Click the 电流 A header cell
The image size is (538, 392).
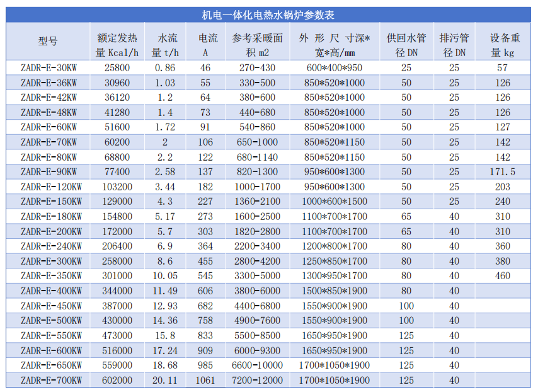[205, 42]
